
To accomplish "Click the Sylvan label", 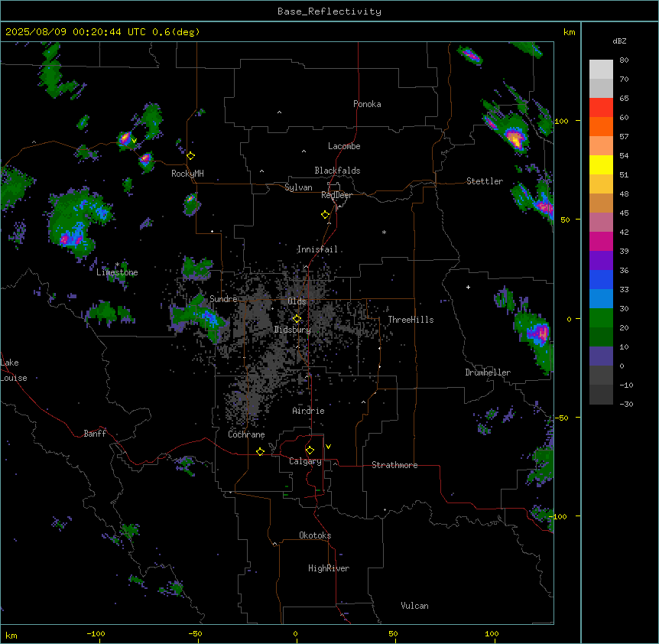I will (298, 187).
